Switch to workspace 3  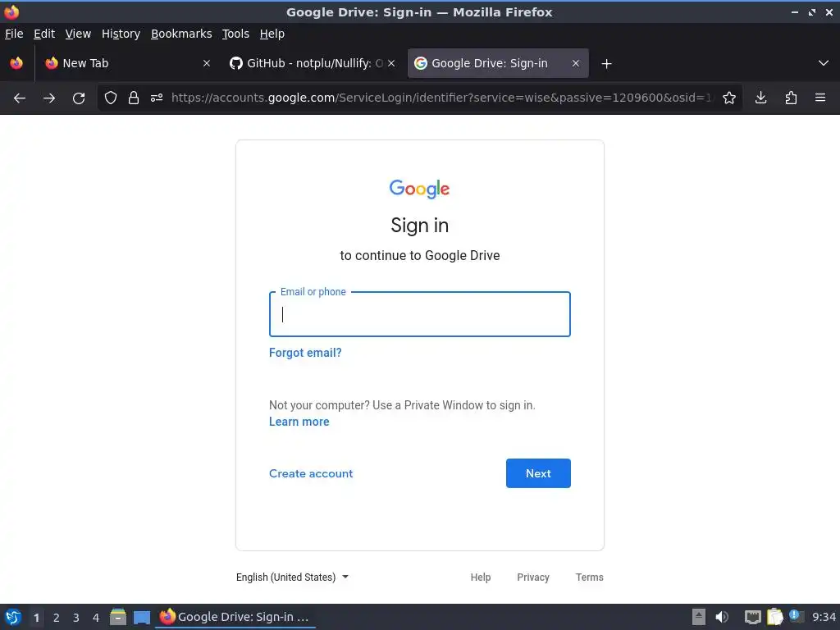76,618
